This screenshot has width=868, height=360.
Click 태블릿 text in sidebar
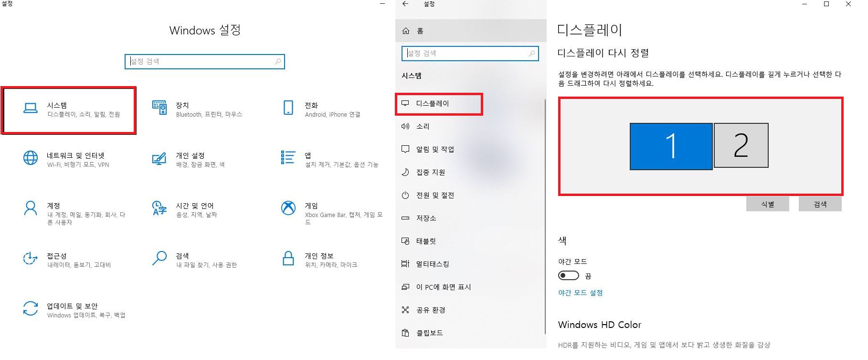pyautogui.click(x=426, y=241)
